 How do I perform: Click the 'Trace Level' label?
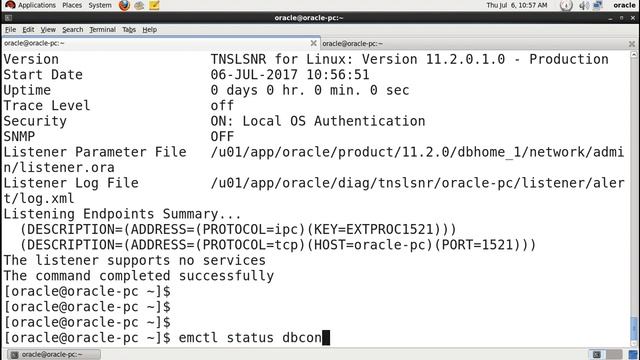(x=47, y=106)
